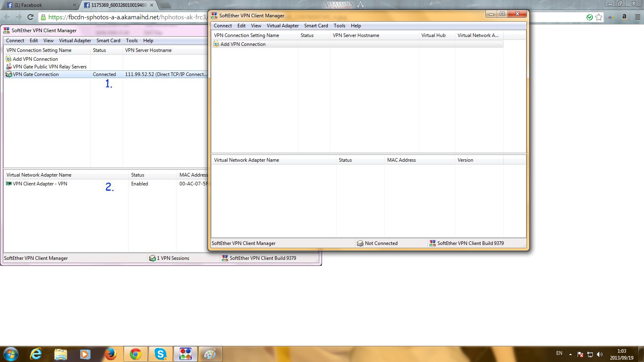Switch to the Facebook tab in Chrome
Viewport: 644px width, 362px height.
[39, 5]
